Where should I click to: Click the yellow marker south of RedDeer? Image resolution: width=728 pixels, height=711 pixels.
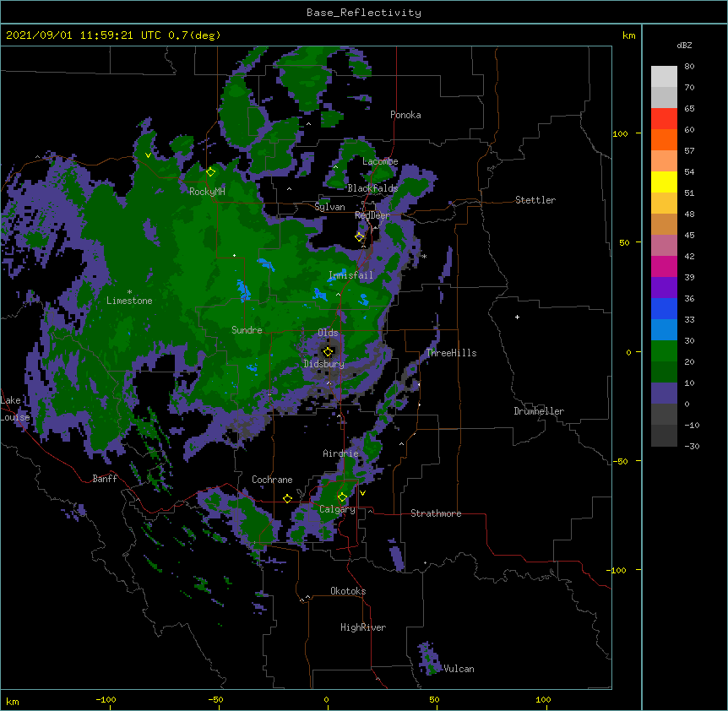coord(360,237)
